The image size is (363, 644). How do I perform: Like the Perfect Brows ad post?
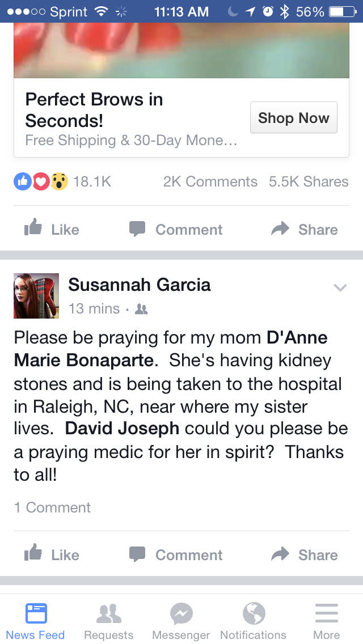coord(52,230)
